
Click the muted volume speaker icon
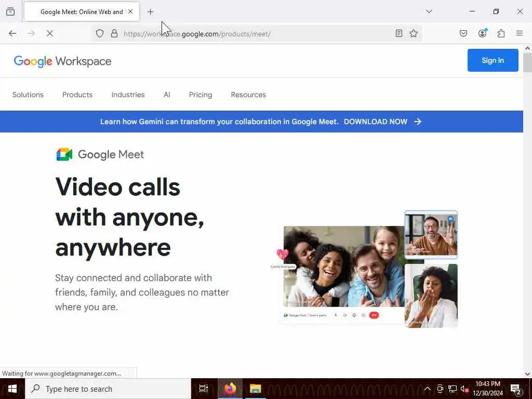click(x=464, y=389)
